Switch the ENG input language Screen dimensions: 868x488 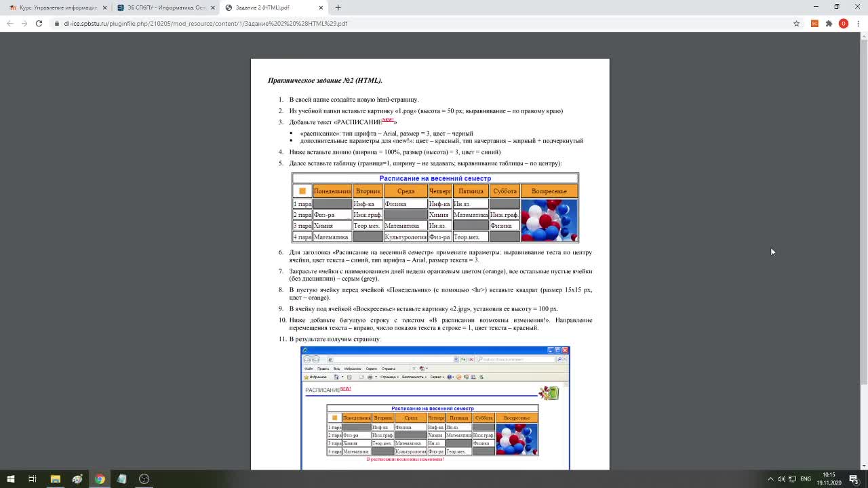[806, 479]
